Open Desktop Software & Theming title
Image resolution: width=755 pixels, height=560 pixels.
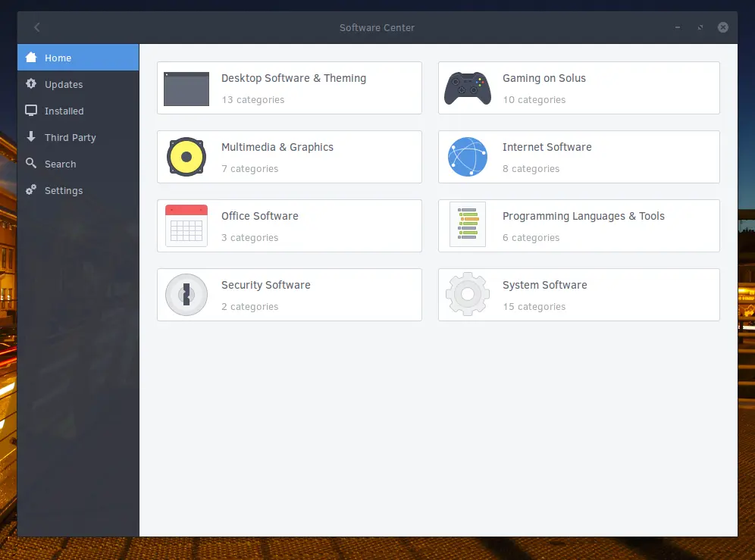293,78
